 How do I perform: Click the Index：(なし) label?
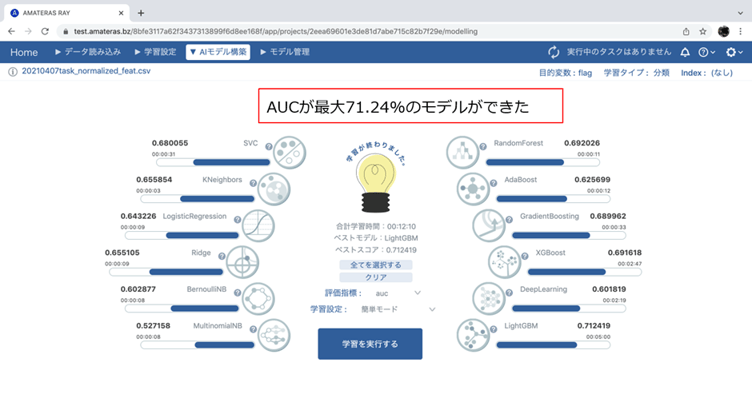point(707,73)
